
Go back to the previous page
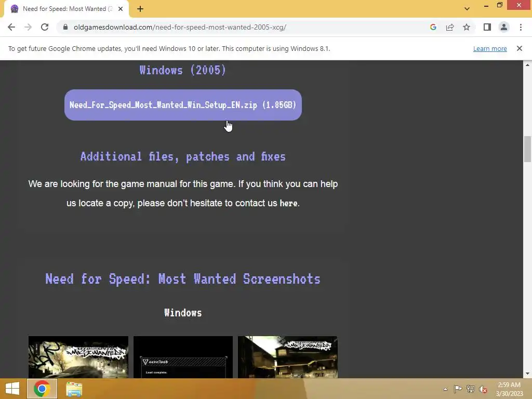point(11,27)
